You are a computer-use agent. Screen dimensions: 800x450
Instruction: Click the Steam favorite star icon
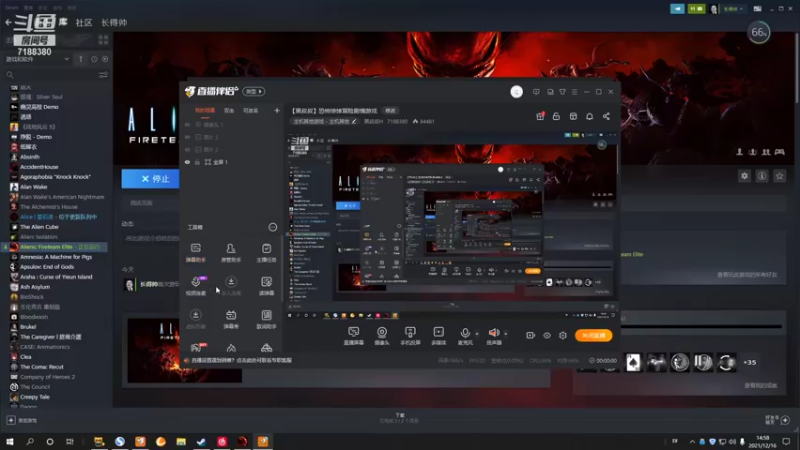pos(779,176)
